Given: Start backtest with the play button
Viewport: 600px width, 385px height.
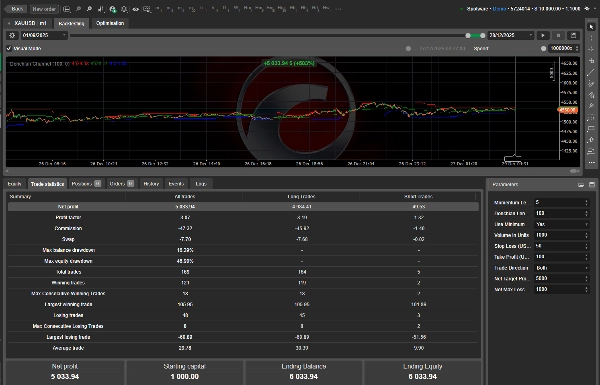Looking at the screenshot, I should (543, 35).
